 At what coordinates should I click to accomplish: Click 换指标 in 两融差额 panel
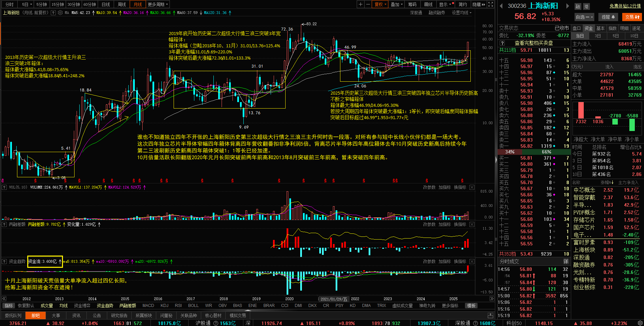[x=460, y=224]
